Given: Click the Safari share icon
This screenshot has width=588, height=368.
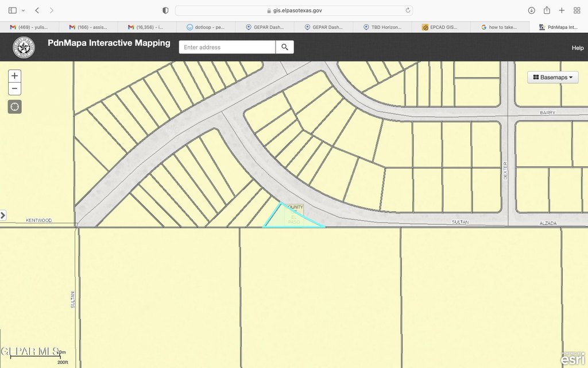Looking at the screenshot, I should pos(547,10).
